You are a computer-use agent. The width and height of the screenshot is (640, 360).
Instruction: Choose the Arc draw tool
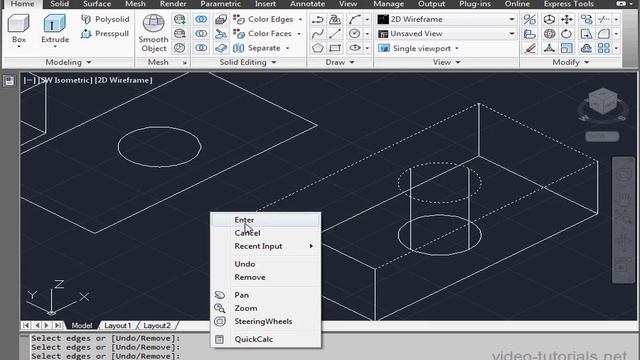[x=354, y=19]
